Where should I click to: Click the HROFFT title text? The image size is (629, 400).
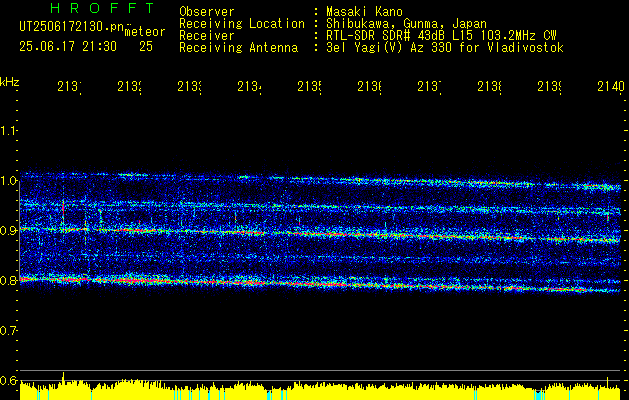pos(102,8)
